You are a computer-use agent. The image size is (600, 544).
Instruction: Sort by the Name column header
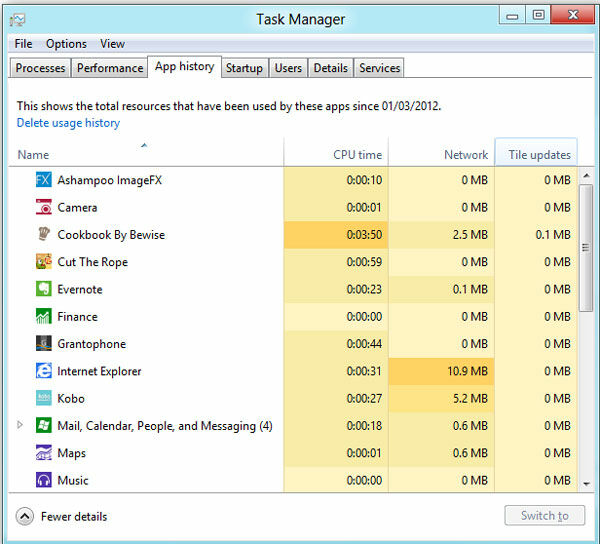point(146,152)
